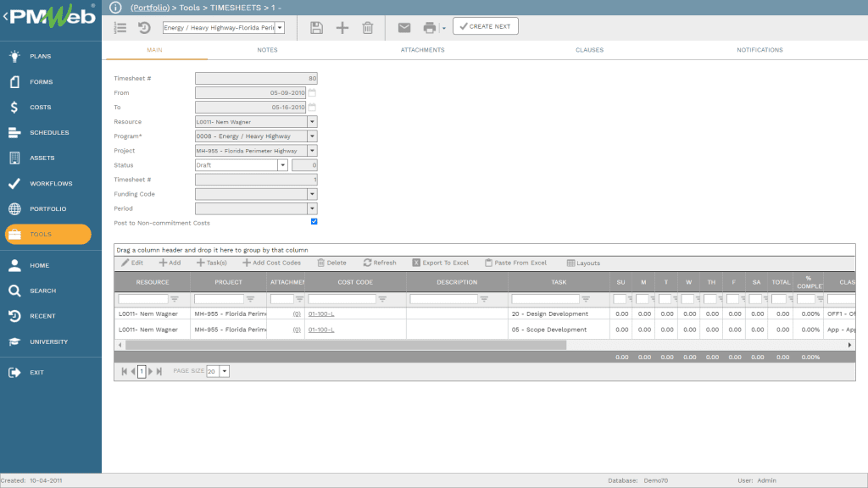Go to last grid page
Image resolution: width=868 pixels, height=488 pixels.
click(159, 371)
